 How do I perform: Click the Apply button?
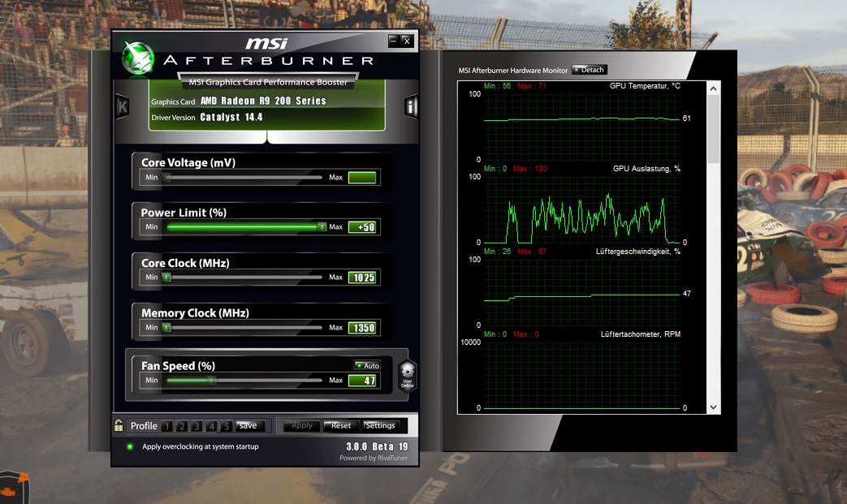click(x=301, y=426)
